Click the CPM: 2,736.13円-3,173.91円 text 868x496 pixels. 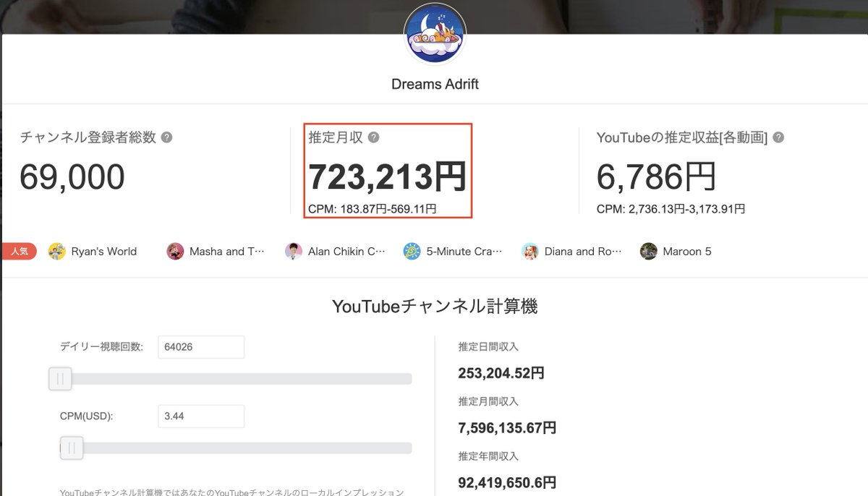point(671,209)
